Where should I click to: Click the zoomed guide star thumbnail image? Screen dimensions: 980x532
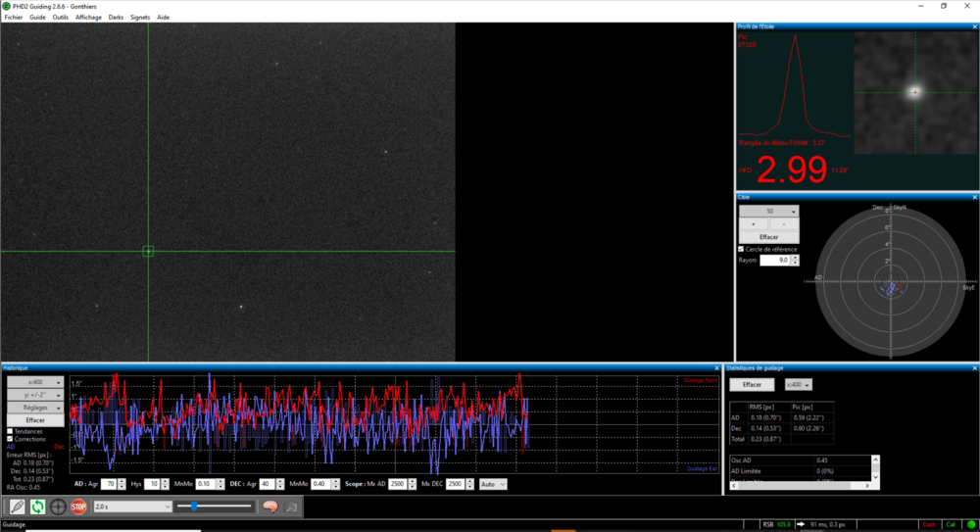pos(915,92)
